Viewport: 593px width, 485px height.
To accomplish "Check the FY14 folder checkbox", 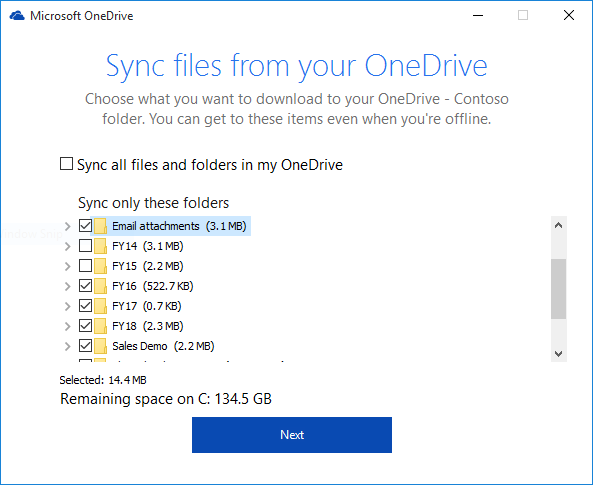I will [x=85, y=246].
